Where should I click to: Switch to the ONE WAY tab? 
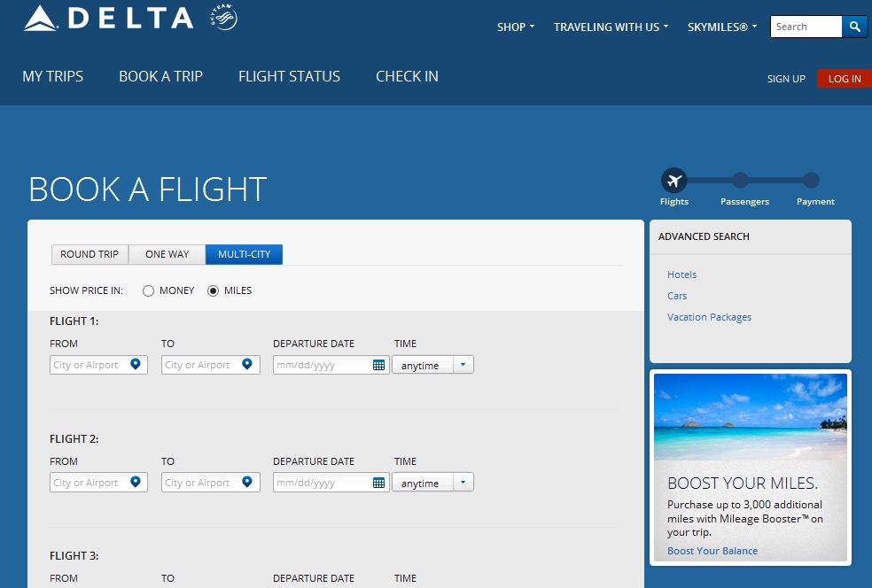167,254
